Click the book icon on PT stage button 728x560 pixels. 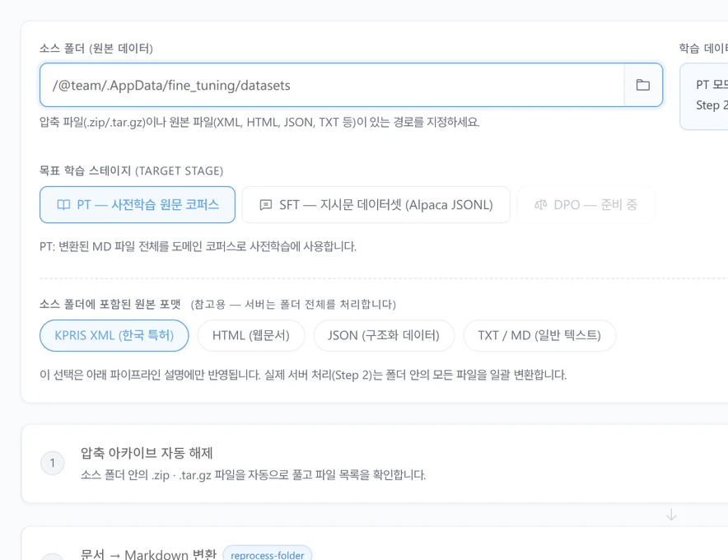(63, 205)
